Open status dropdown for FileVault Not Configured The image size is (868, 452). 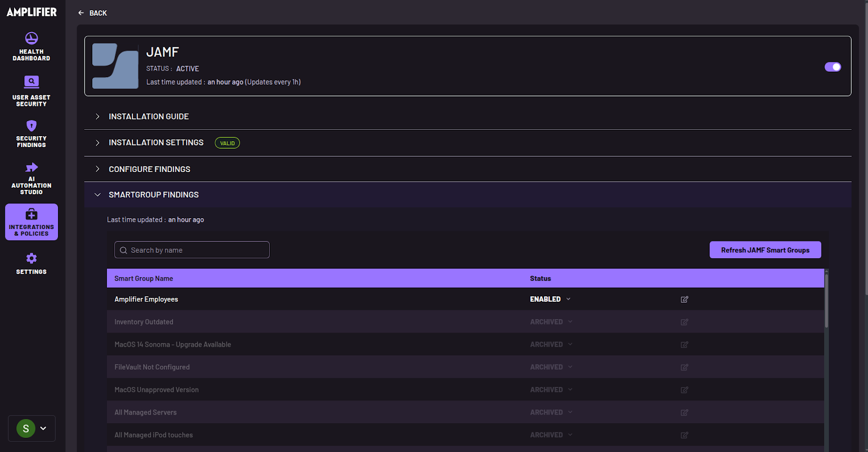click(551, 367)
